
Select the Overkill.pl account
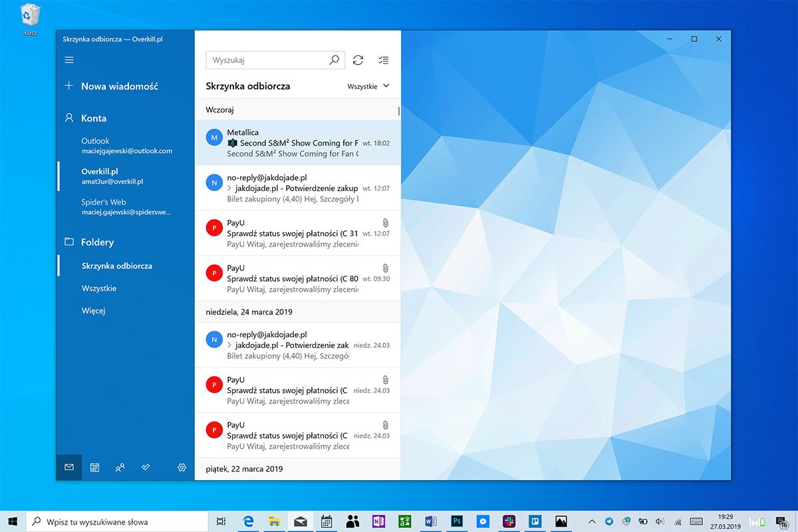coord(124,176)
